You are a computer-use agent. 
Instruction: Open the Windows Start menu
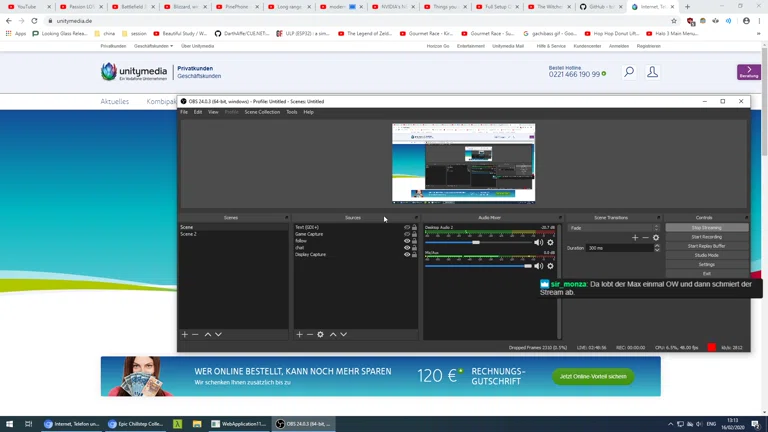click(9, 424)
